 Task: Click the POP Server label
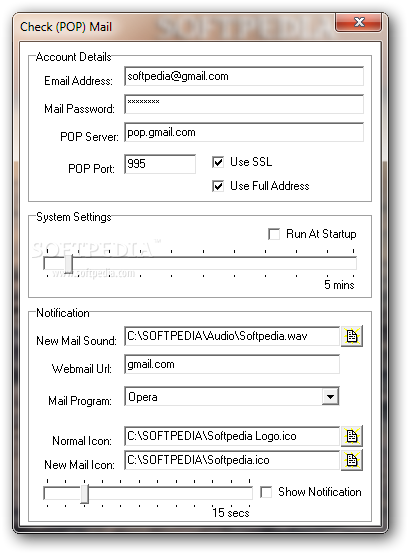click(x=89, y=137)
